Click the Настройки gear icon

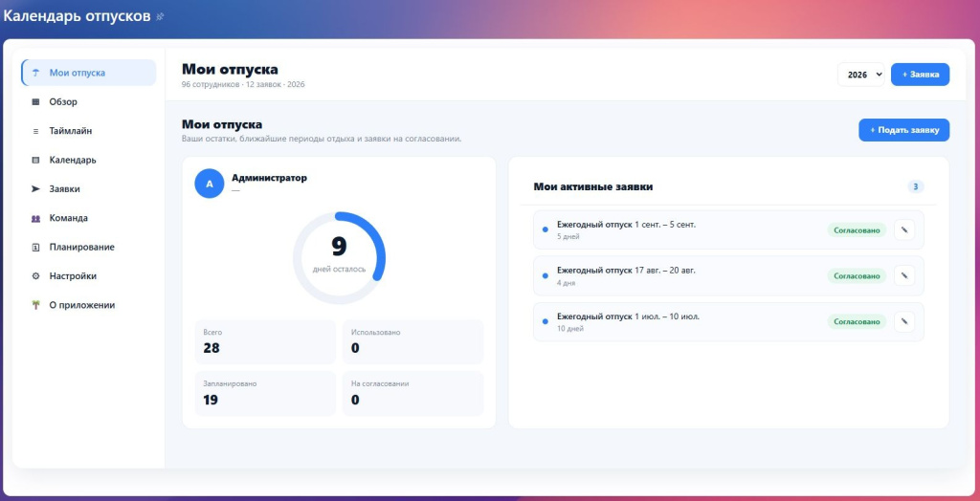tap(35, 276)
